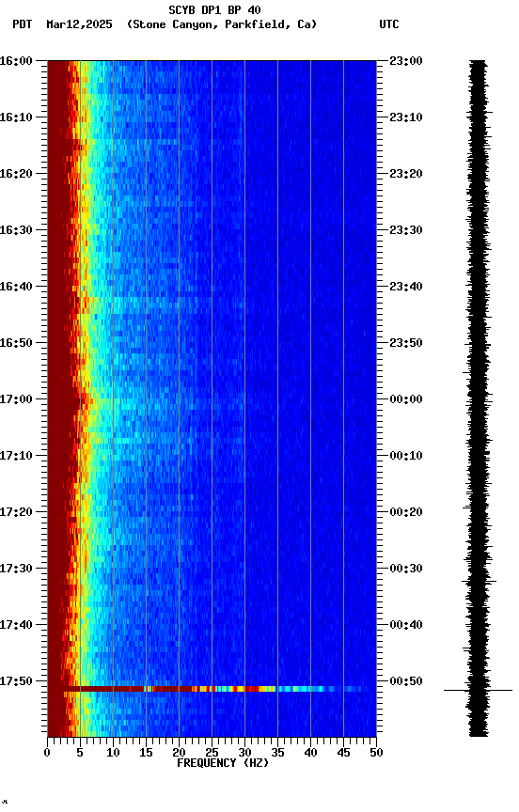Viewport: 519px width, 812px height.
Task: Click the 17:20 PDT time label
Action: [16, 512]
